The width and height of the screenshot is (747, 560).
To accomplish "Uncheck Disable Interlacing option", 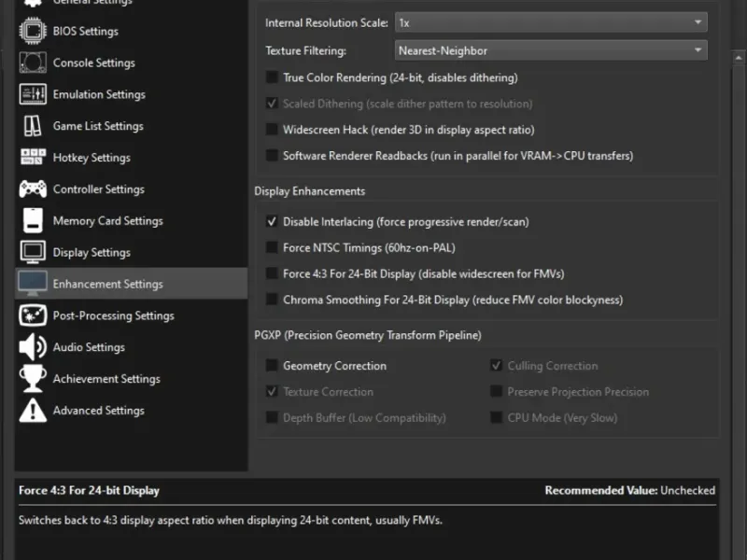I will click(x=273, y=222).
